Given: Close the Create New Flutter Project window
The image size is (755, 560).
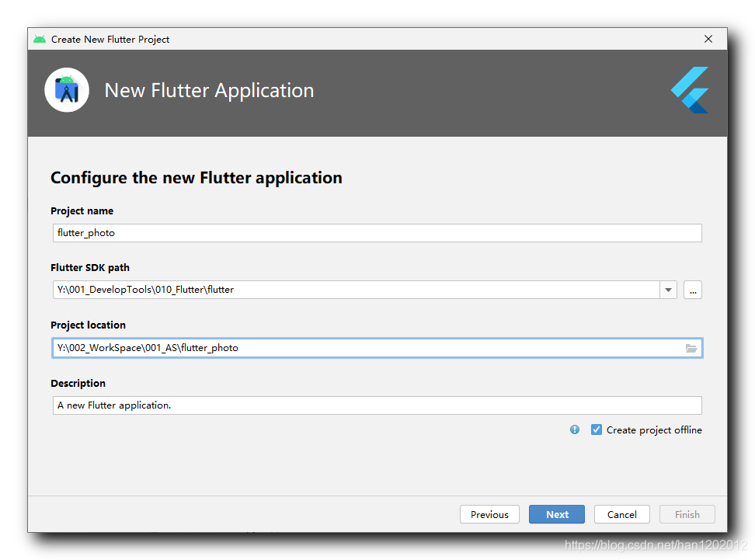Looking at the screenshot, I should point(708,39).
